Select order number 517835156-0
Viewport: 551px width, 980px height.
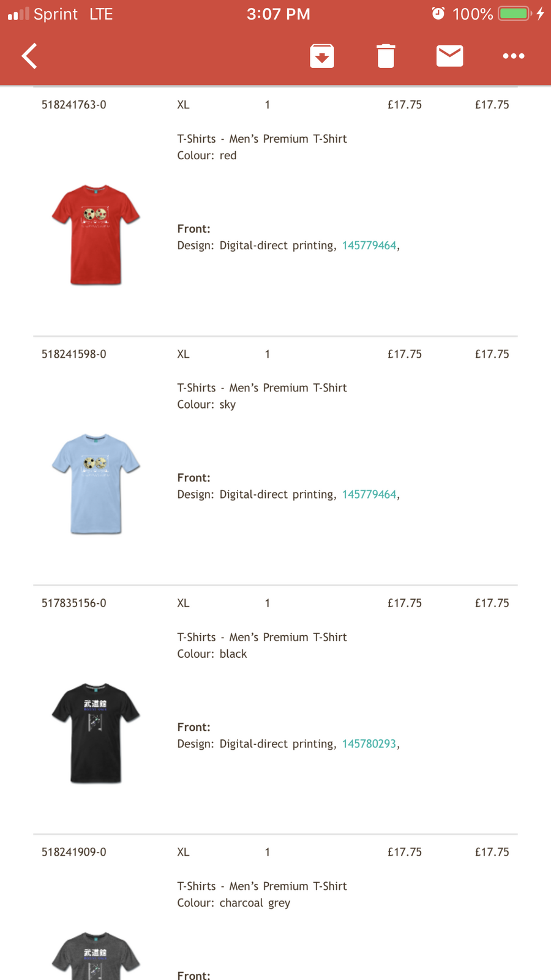point(74,603)
